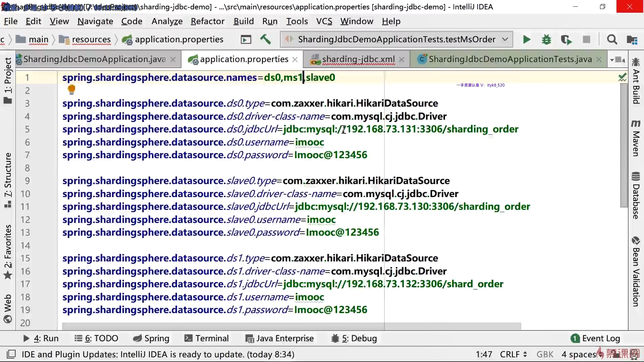
Task: Open Search Everywhere magnifier icon
Action: 612,40
